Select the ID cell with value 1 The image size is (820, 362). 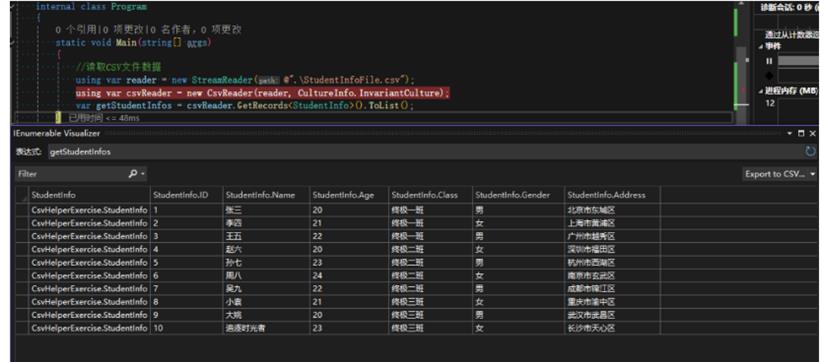pos(187,210)
